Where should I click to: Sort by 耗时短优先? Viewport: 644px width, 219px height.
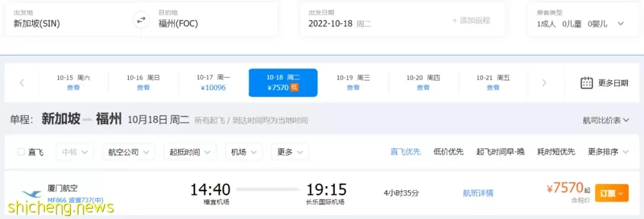coord(556,152)
